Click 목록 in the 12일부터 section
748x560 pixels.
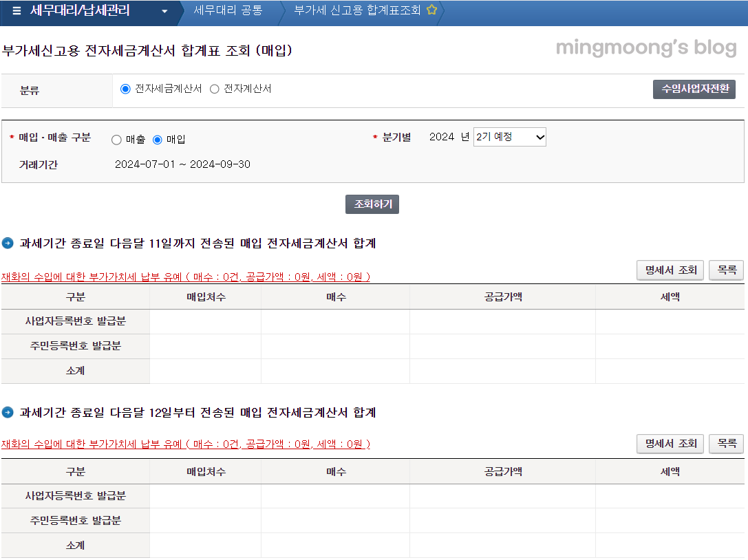(x=726, y=444)
